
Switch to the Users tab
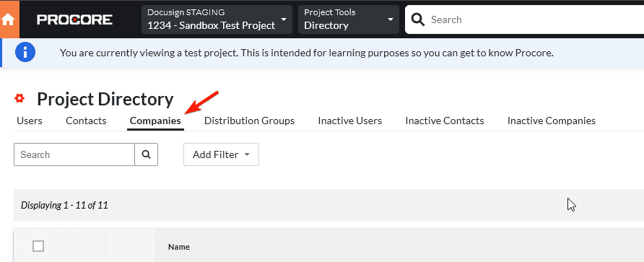pyautogui.click(x=29, y=121)
